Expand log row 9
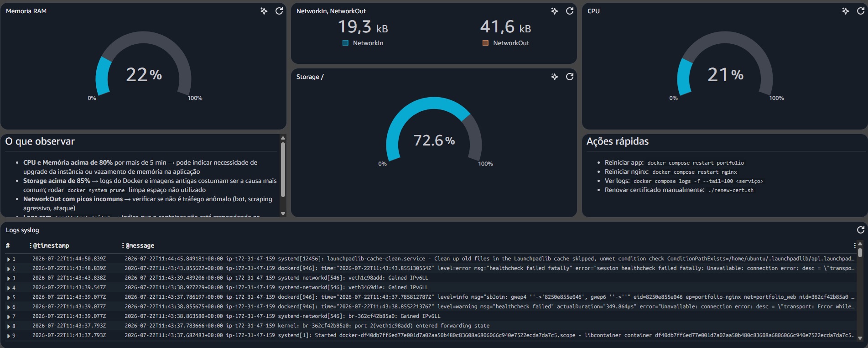 click(x=8, y=336)
